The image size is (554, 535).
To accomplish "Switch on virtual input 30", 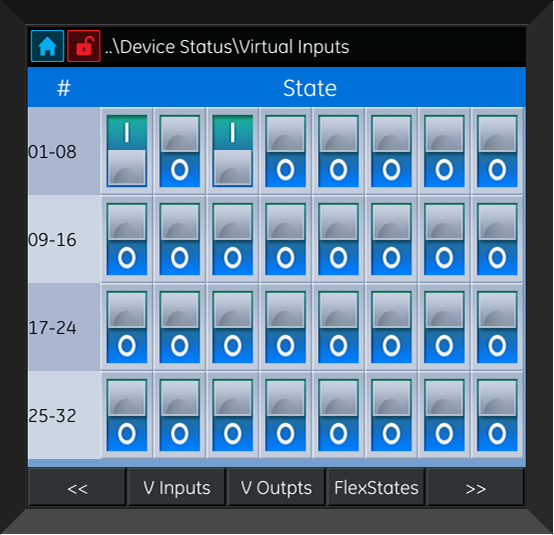I will pos(391,415).
